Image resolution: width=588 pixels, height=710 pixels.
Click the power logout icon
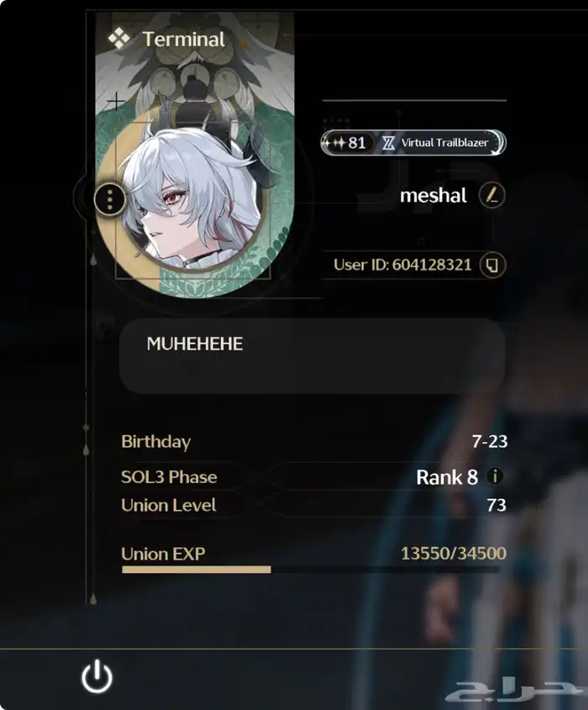pos(97,676)
